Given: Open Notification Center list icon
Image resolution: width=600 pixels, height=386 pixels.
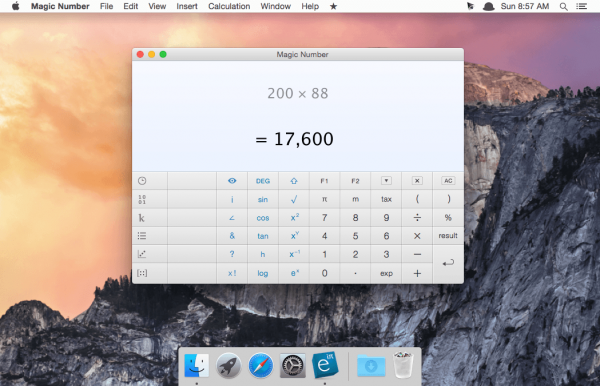Looking at the screenshot, I should coord(582,6).
